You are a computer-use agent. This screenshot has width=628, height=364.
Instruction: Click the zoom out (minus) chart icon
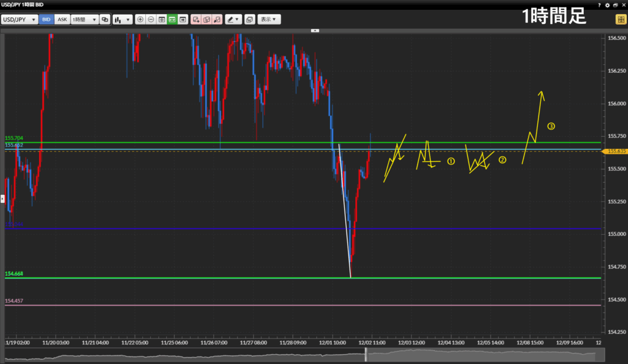pos(151,20)
